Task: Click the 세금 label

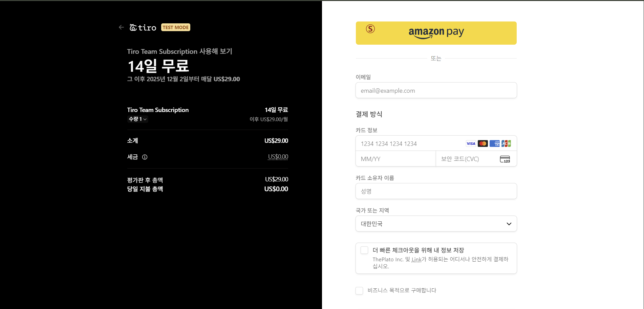Action: 133,157
